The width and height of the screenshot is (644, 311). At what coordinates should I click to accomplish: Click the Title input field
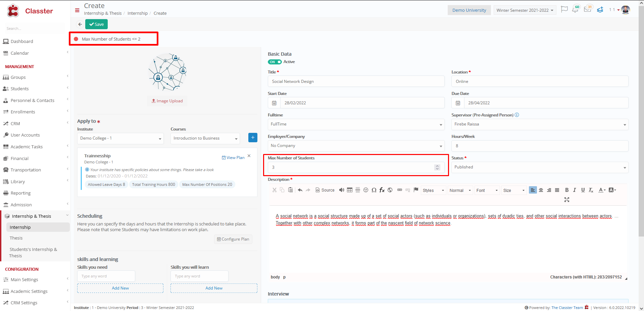pos(356,81)
